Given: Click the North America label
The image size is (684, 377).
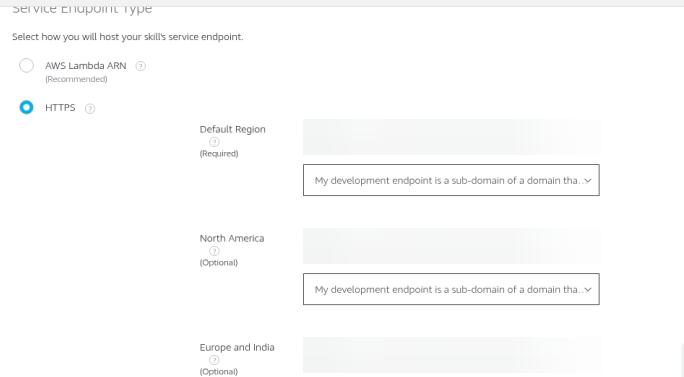Looking at the screenshot, I should pyautogui.click(x=232, y=238).
